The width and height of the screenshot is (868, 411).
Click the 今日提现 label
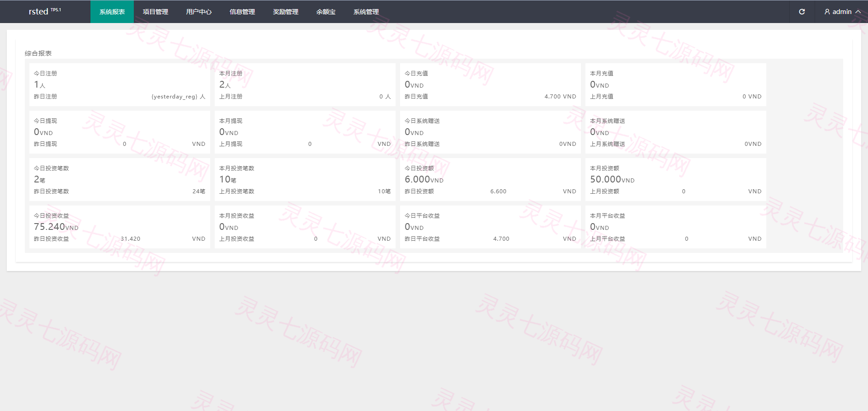[x=45, y=121]
